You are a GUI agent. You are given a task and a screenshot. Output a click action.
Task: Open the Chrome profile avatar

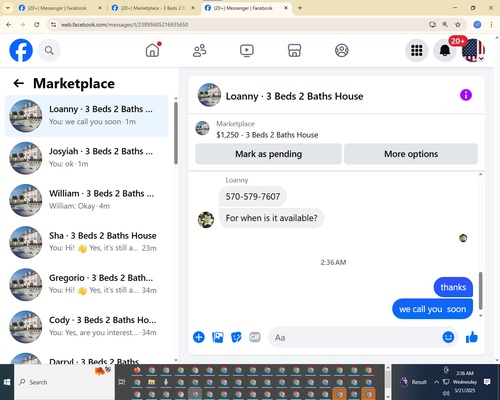pyautogui.click(x=477, y=24)
